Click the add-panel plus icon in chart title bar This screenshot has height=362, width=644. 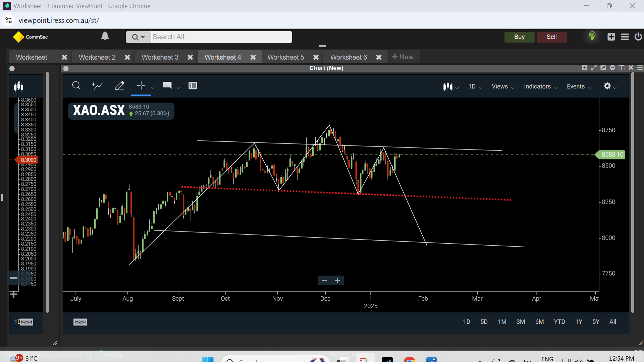[x=585, y=68]
